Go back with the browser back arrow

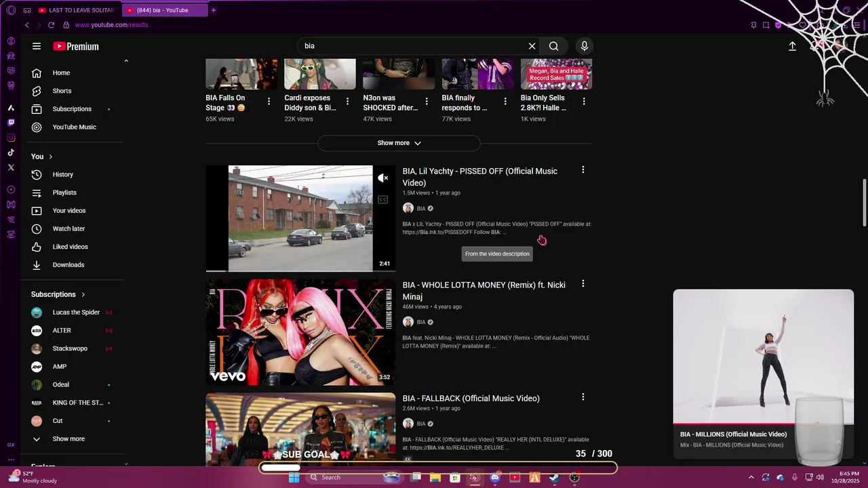coord(27,25)
